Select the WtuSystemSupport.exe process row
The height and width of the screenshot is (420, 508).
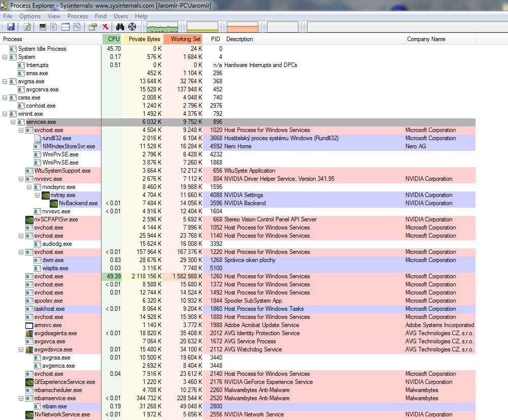pos(238,171)
